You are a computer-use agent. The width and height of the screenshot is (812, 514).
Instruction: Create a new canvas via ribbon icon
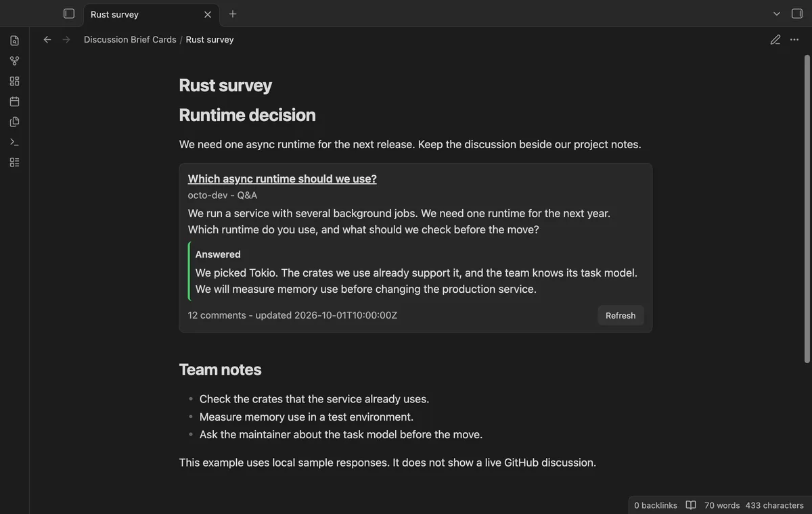click(x=14, y=81)
